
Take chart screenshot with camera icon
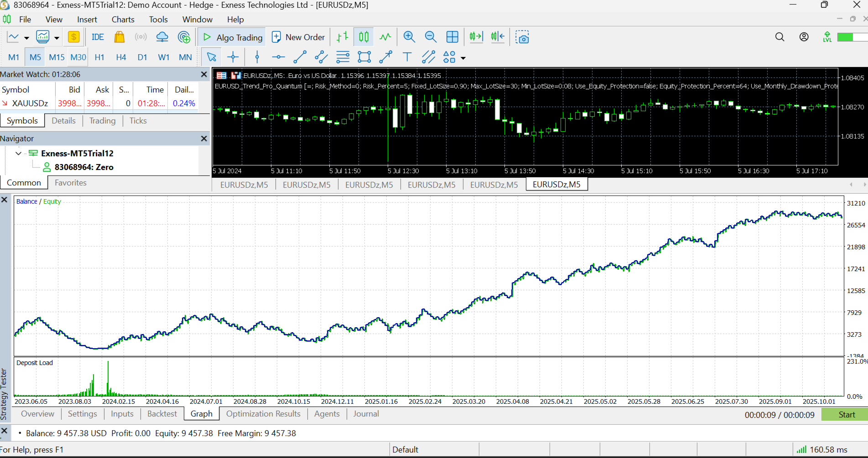coord(522,37)
